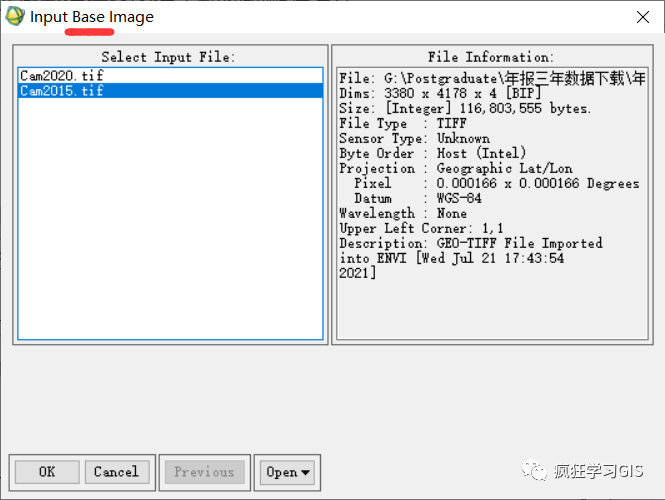The height and width of the screenshot is (500, 665).
Task: Click the Description: GEO-TIFF File Imported line
Action: coord(471,243)
